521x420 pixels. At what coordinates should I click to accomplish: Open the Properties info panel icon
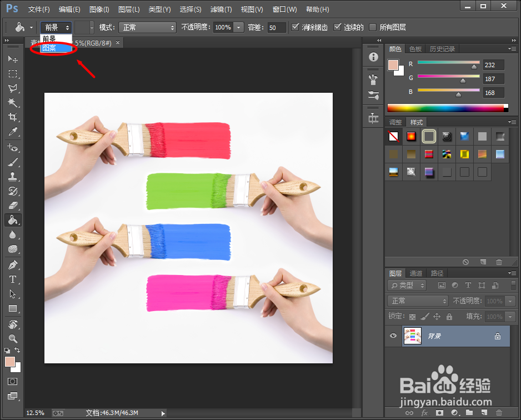(373, 57)
